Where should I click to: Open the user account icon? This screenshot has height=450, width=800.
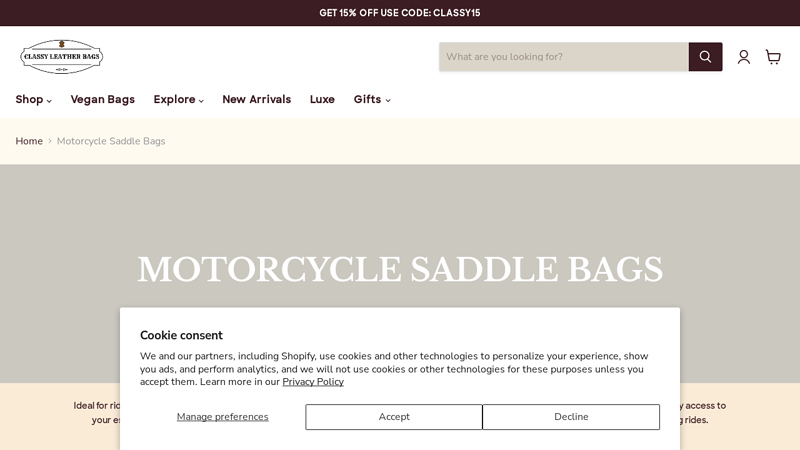(744, 57)
